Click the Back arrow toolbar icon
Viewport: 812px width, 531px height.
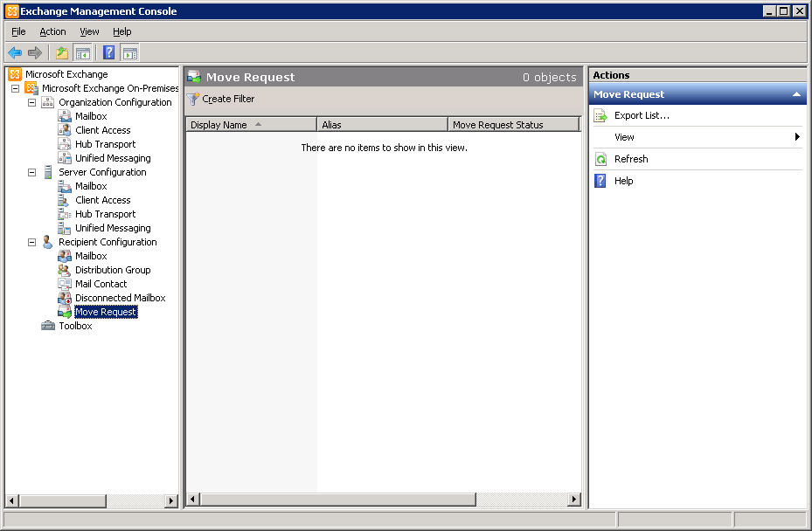pyautogui.click(x=15, y=52)
